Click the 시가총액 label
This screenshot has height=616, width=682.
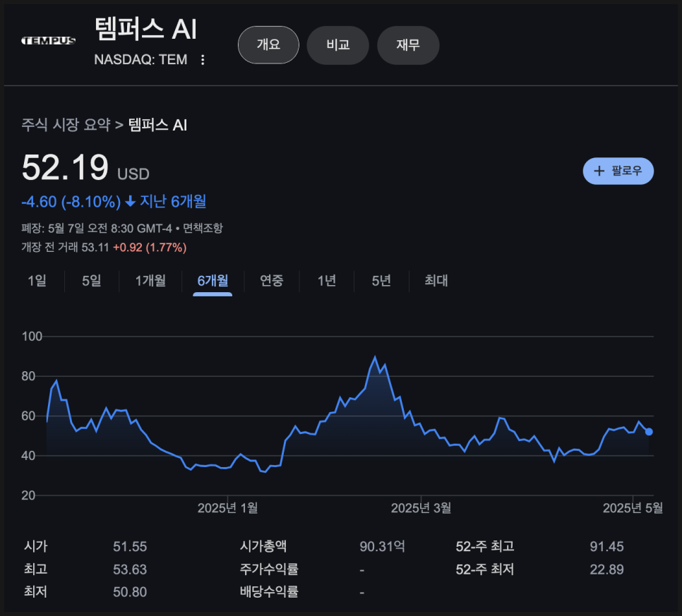click(263, 546)
